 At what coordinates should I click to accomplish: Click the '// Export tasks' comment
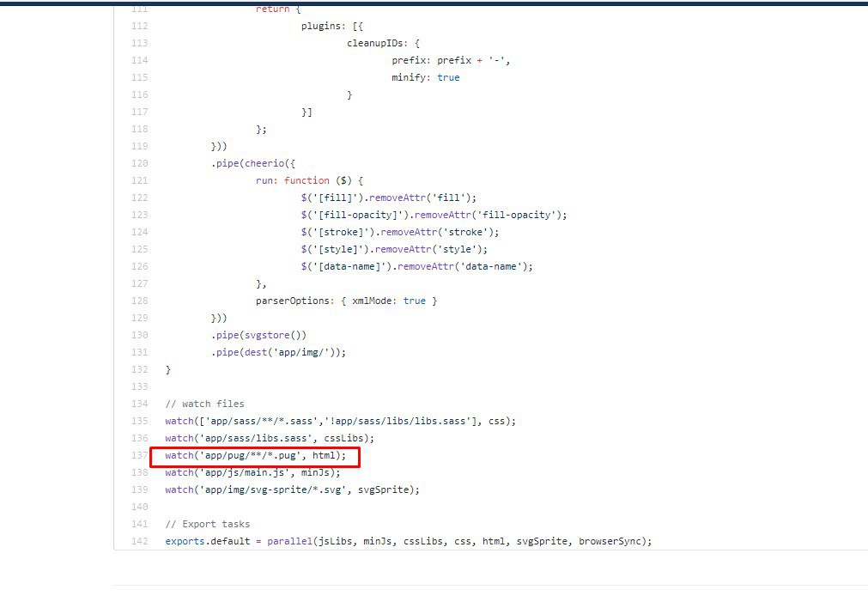click(x=208, y=524)
